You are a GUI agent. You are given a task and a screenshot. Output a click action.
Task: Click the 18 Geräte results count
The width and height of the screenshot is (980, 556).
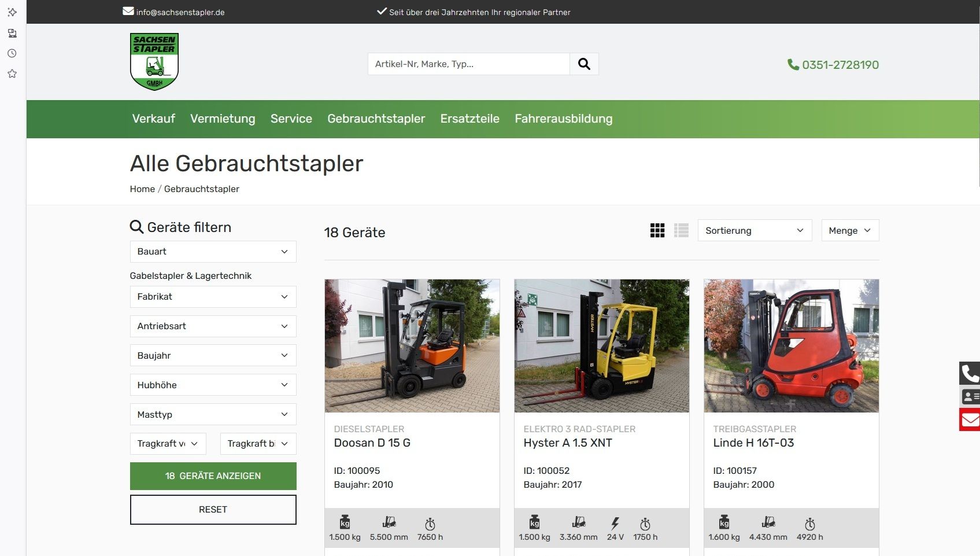[x=354, y=233]
